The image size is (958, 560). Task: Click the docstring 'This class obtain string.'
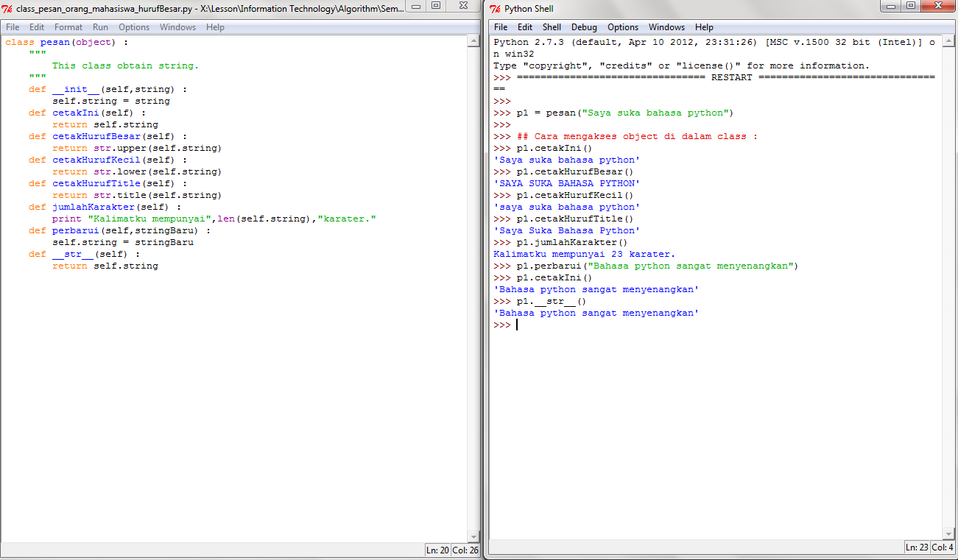(x=125, y=65)
